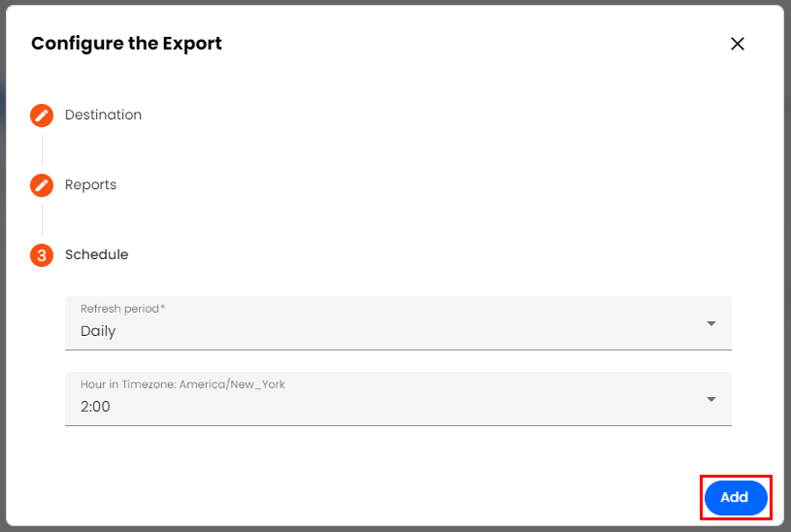Viewport: 791px width, 532px height.
Task: Select the Schedule step label
Action: [x=96, y=254]
